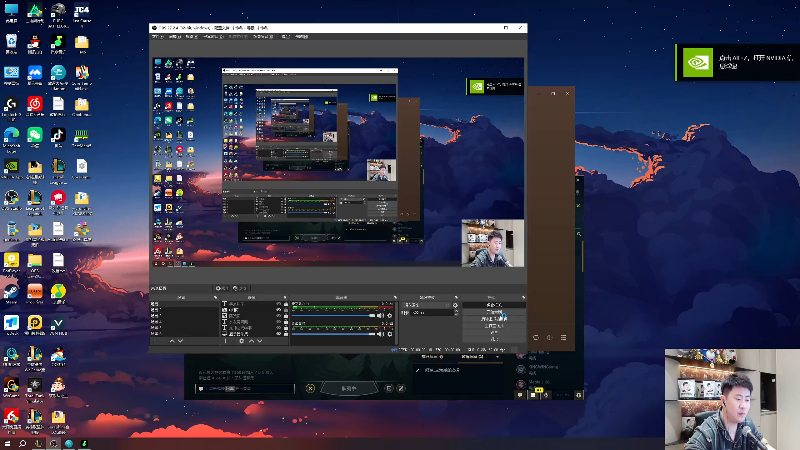Image resolution: width=800 pixels, height=450 pixels.
Task: Click the highlighted top button in OBS Controls
Action: (494, 305)
